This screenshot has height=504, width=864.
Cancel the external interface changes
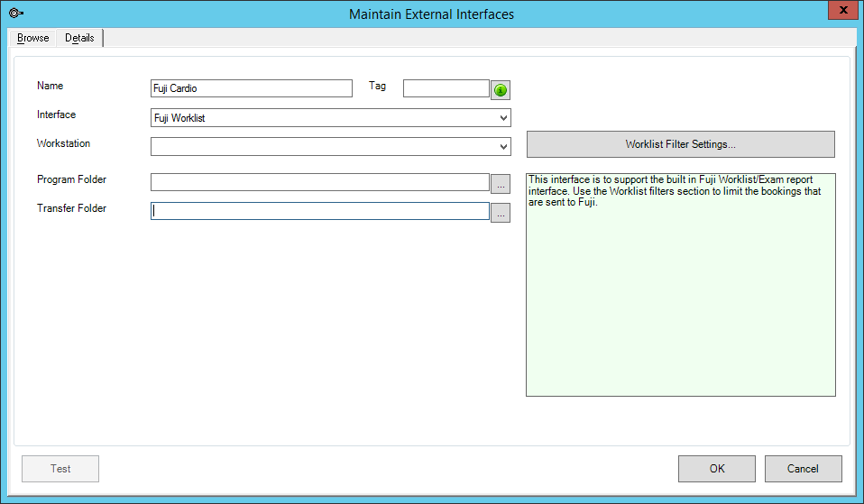[803, 469]
